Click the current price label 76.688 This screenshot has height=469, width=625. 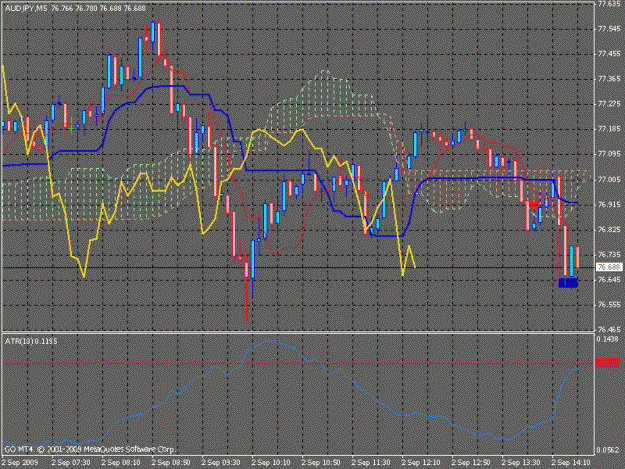pos(609,267)
